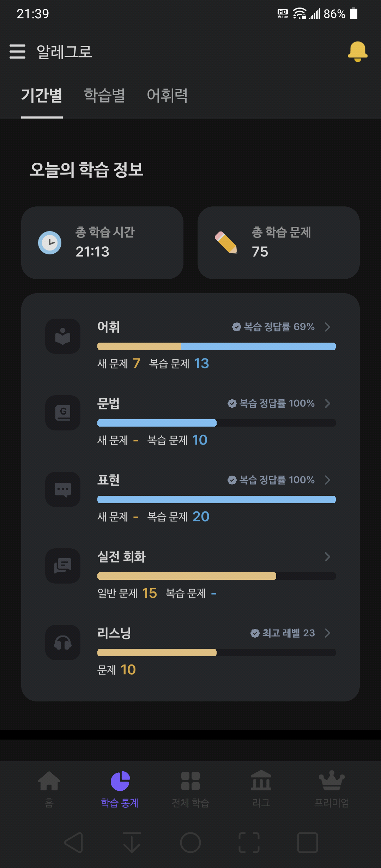Open 전체 학습 in bottom navigation

coord(190,789)
